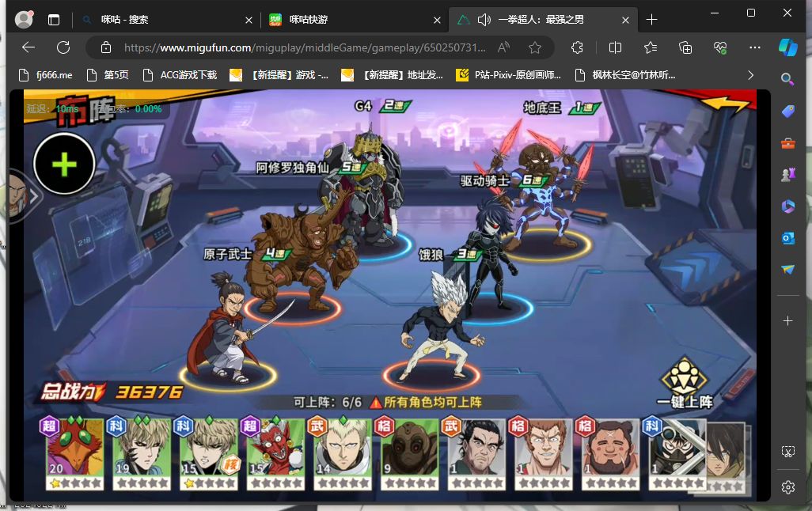Image resolution: width=812 pixels, height=511 pixels.
Task: Open the collections icon
Action: 685,47
